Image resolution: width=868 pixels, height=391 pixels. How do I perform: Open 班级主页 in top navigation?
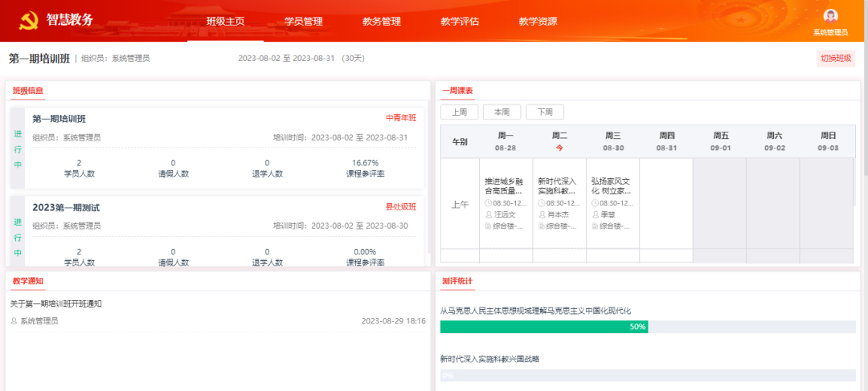click(225, 22)
